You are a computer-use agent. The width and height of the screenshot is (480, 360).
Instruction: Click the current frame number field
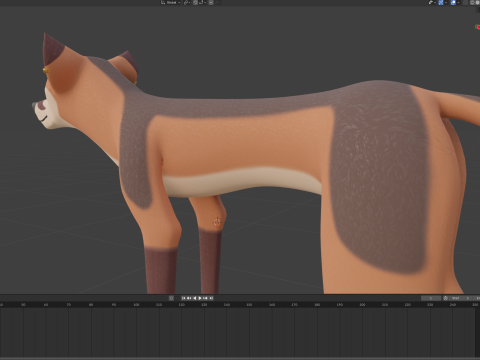coord(431,298)
